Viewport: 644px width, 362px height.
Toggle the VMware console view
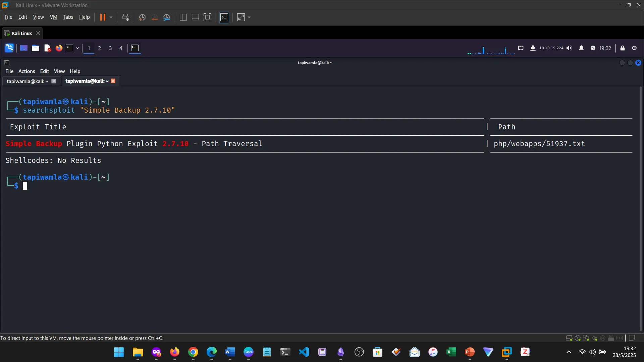224,17
